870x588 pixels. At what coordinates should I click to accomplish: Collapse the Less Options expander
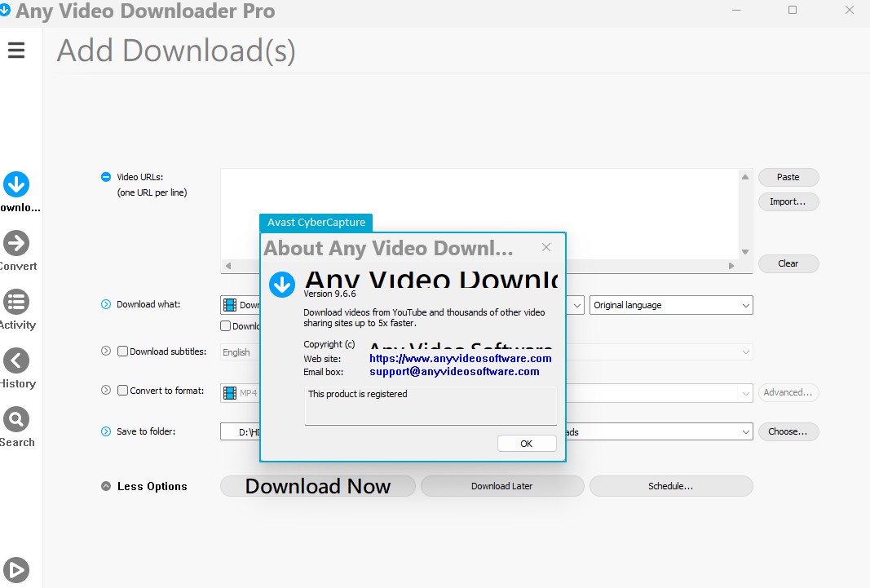pyautogui.click(x=106, y=486)
